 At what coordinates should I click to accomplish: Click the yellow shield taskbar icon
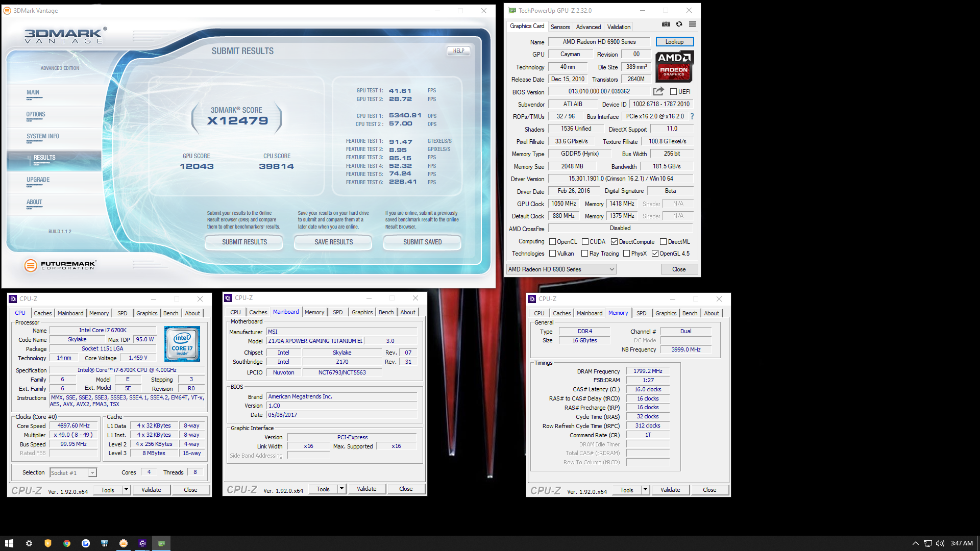point(48,543)
